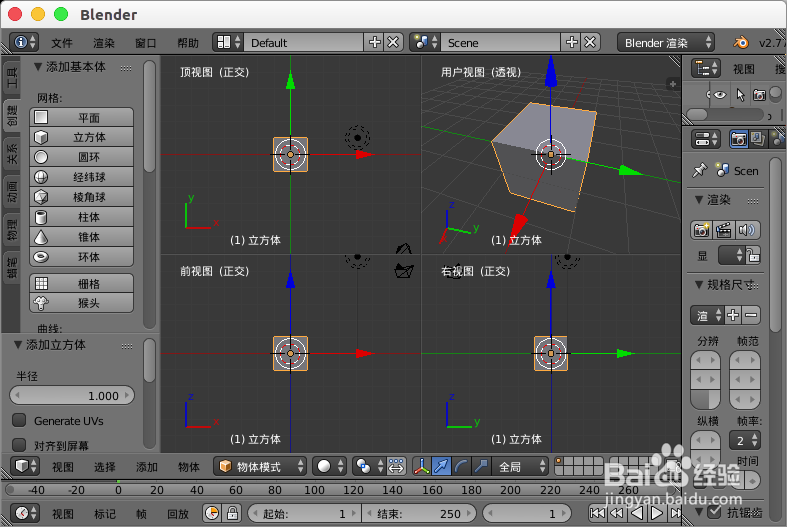This screenshot has height=527, width=787.
Task: Open the 3D view 选择 menu
Action: (x=104, y=467)
